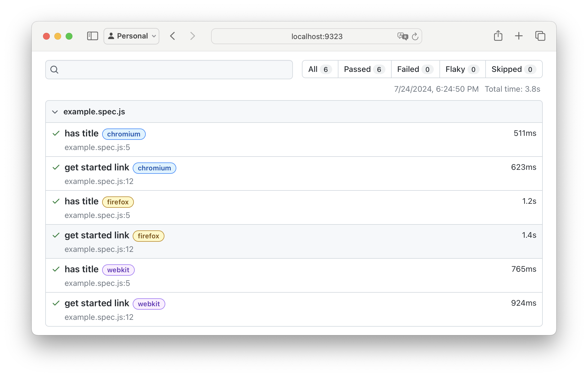Filter by Passed tests tab
This screenshot has height=377, width=588.
(x=364, y=69)
